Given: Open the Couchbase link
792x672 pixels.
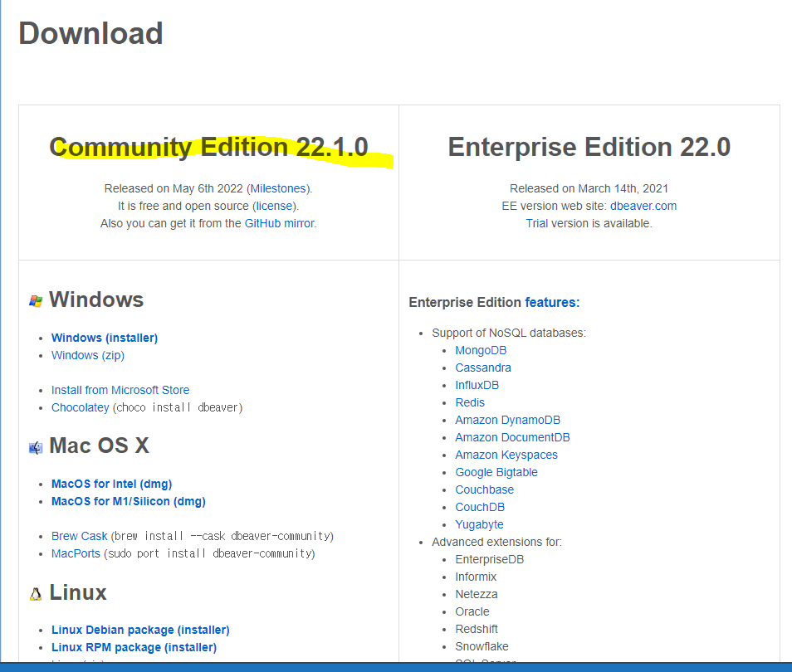Looking at the screenshot, I should (484, 489).
